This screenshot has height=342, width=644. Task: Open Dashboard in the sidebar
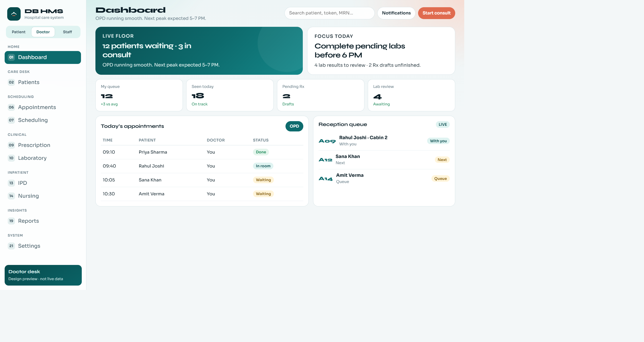[x=43, y=57]
